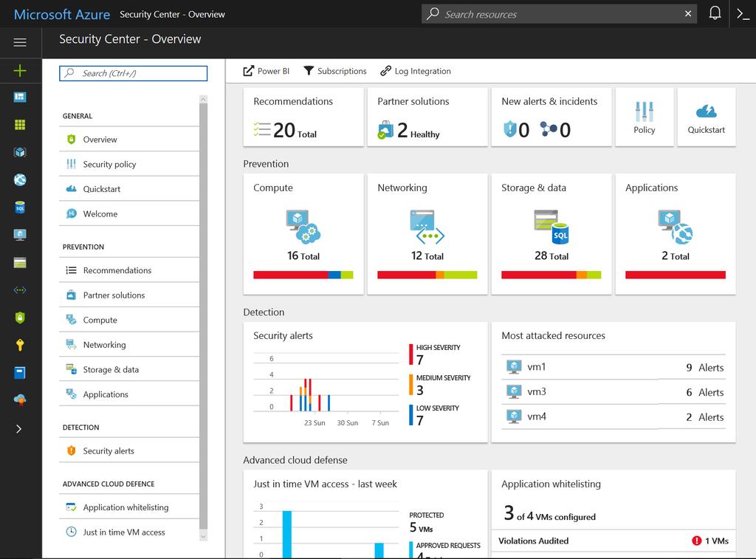Screen dimensions: 756x559
Task: Open the Partner solutions 2 Healthy tile
Action: 427,117
